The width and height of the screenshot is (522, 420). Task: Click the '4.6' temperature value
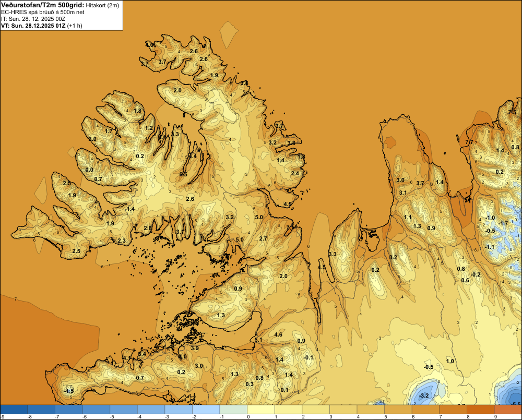[x=278, y=334]
